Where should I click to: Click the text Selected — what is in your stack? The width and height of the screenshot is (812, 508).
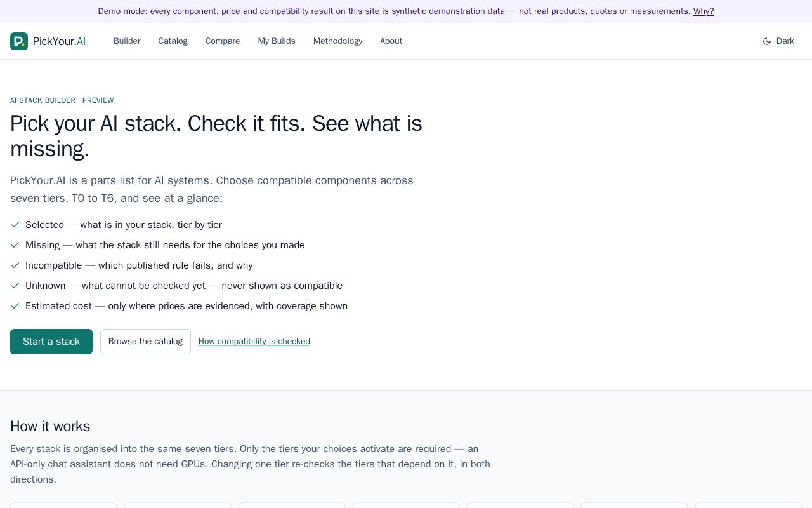[x=124, y=225]
